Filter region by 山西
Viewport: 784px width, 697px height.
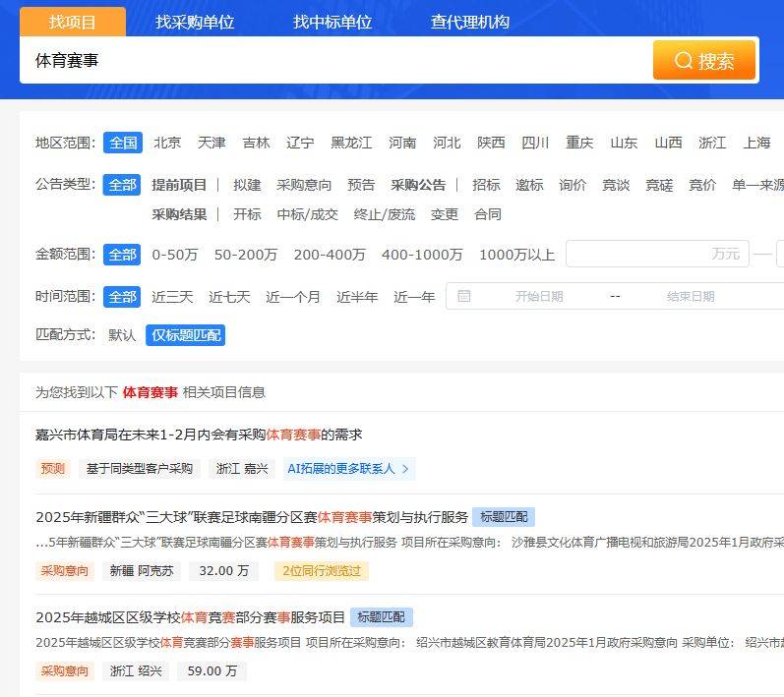669,143
